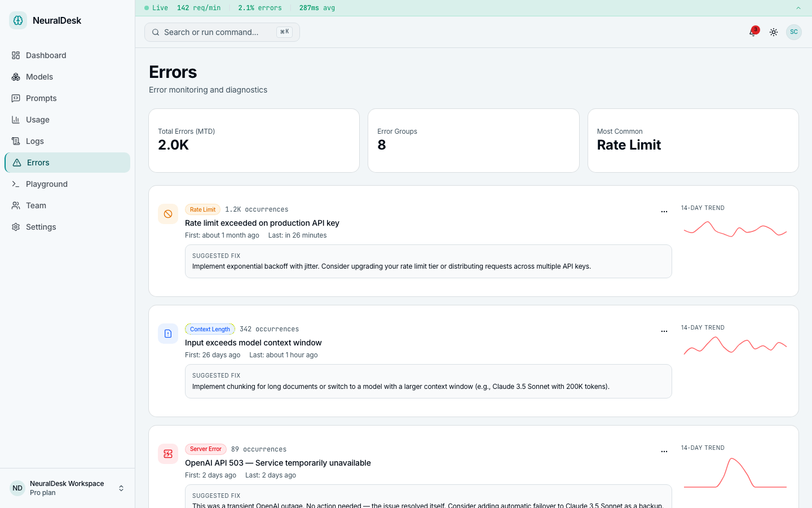Select the Team people icon
This screenshot has width=812, height=508.
tap(16, 205)
